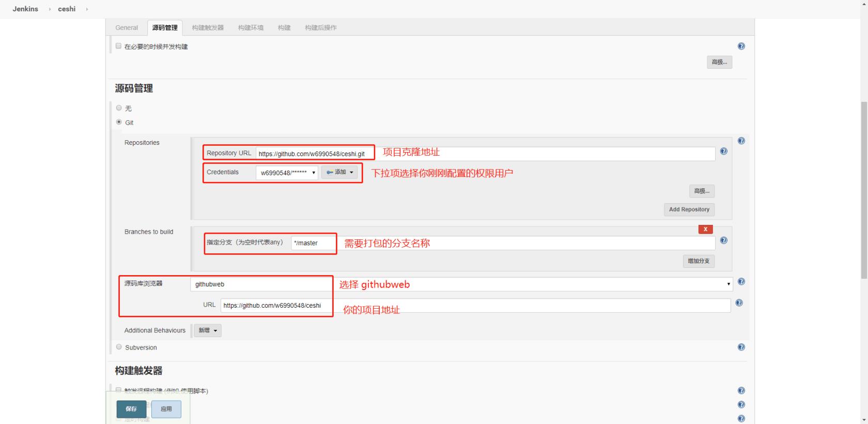This screenshot has width=868, height=424.
Task: Expand Additional Behaviours 新增 dropdown
Action: [x=208, y=330]
